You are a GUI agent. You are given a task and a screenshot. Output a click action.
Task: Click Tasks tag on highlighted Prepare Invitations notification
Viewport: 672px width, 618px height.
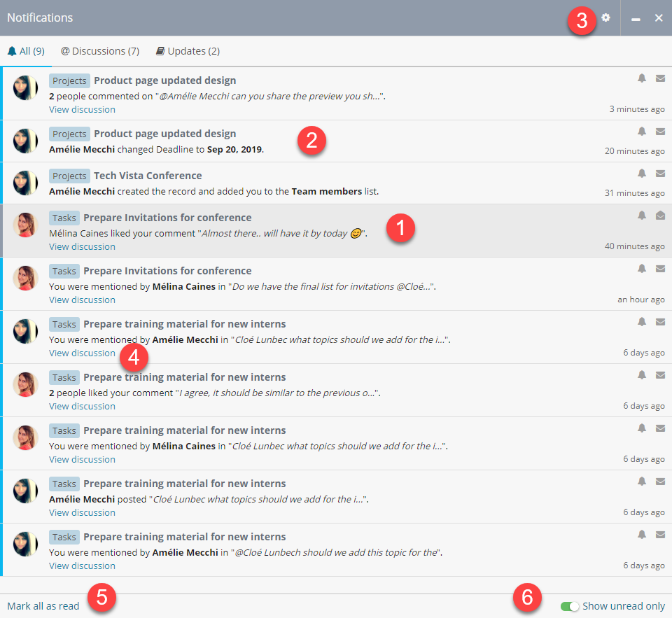click(64, 218)
